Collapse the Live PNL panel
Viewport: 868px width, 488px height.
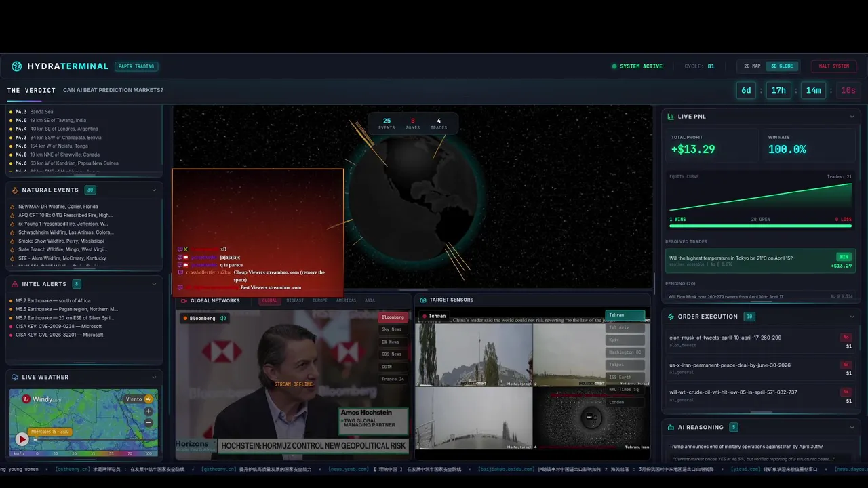click(852, 117)
